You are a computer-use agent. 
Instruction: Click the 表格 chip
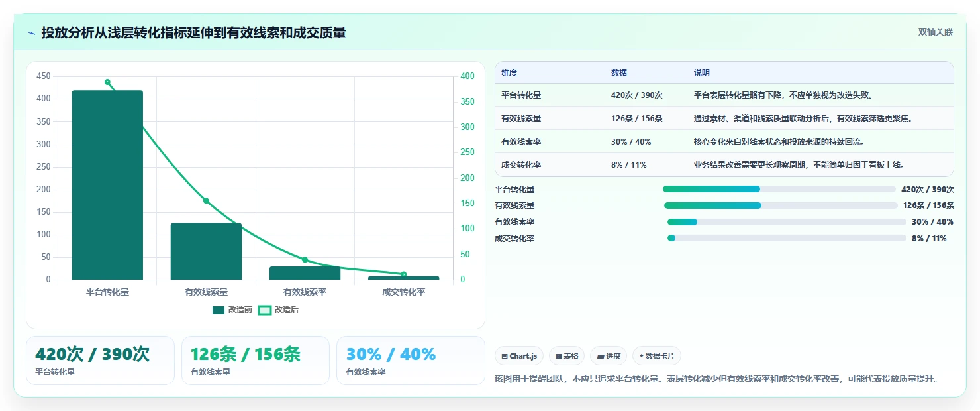[567, 356]
